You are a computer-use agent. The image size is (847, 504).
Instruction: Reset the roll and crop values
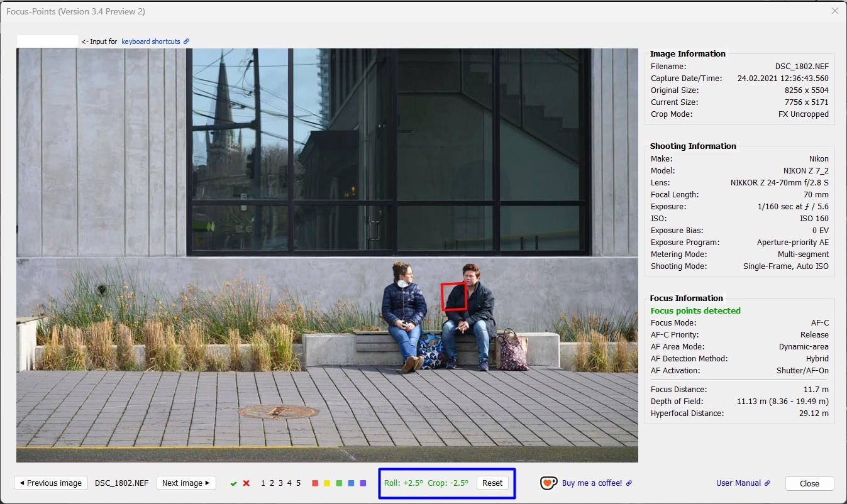pyautogui.click(x=492, y=483)
